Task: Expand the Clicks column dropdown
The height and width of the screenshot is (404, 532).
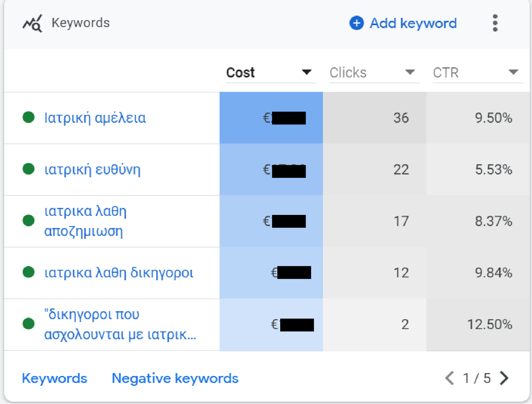Action: (x=410, y=72)
